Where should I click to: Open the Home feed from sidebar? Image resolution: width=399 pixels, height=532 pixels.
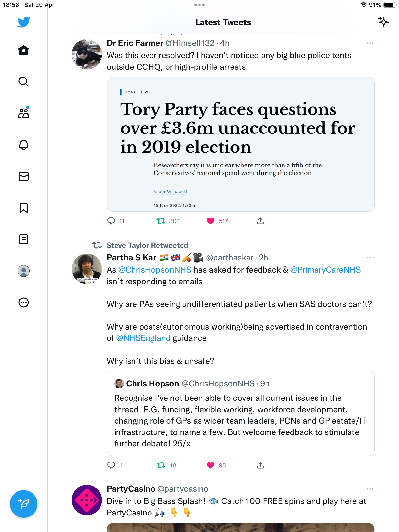coord(24,50)
